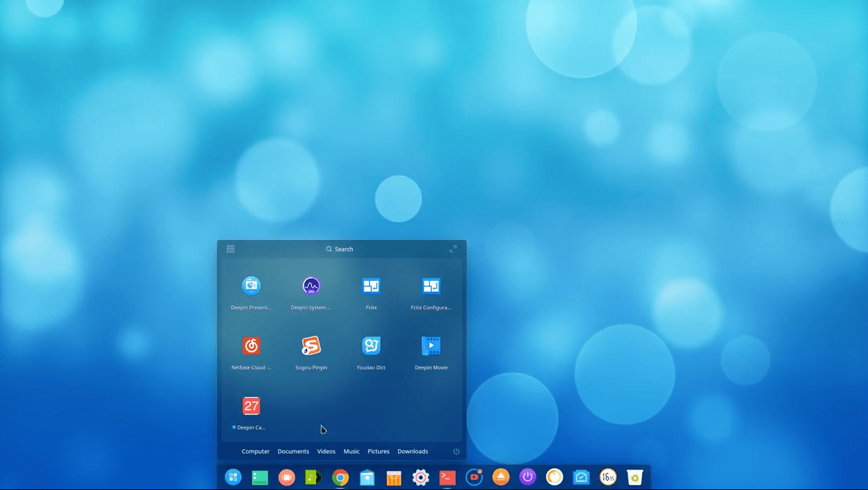The height and width of the screenshot is (490, 868).
Task: Launch Youdao Dict
Action: tap(371, 346)
